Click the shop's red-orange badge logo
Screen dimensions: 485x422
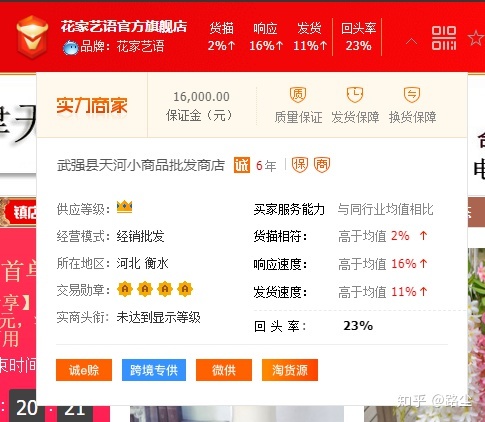[32, 37]
